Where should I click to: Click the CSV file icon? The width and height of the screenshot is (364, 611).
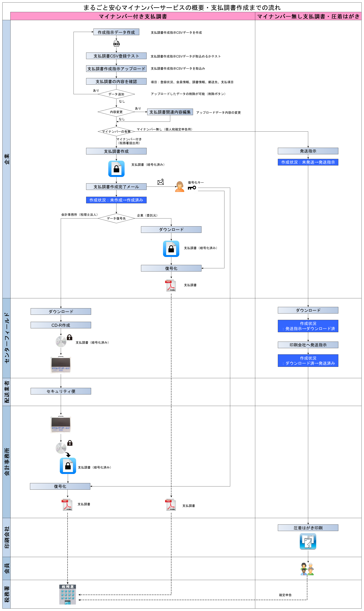point(116,44)
